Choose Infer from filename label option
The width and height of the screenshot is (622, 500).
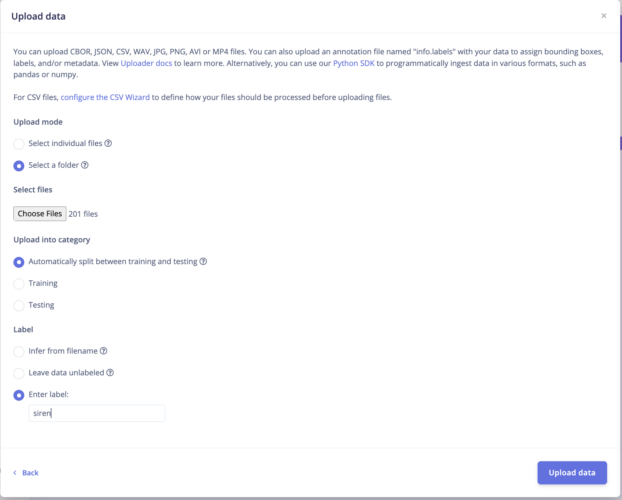(19, 351)
